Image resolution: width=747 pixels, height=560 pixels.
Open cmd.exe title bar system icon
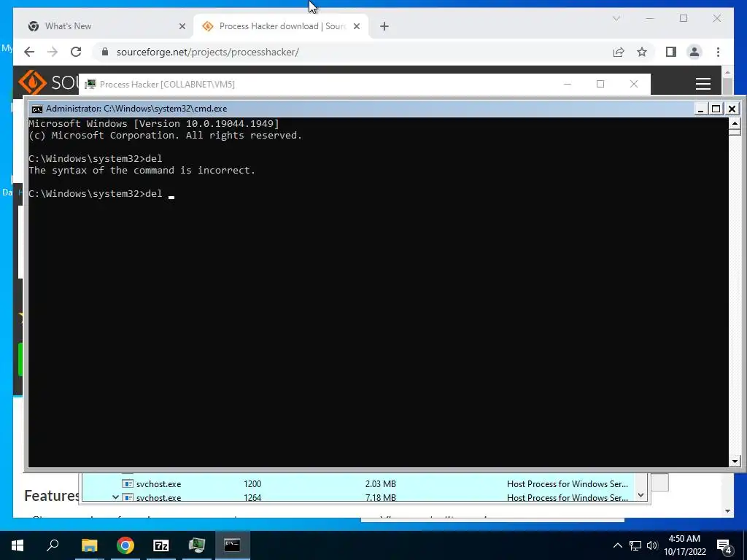[x=36, y=109]
